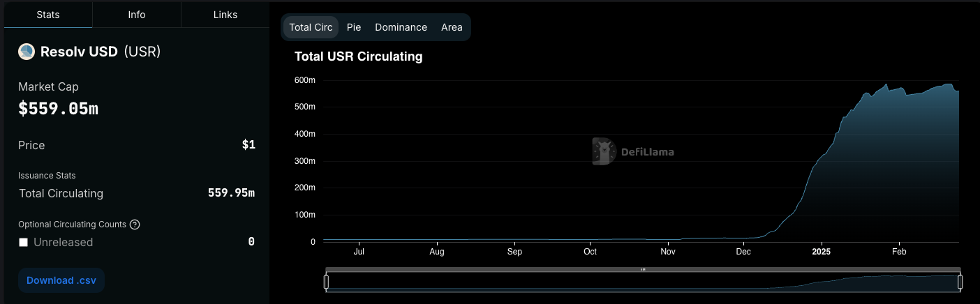Switch chart to Area view

click(452, 27)
